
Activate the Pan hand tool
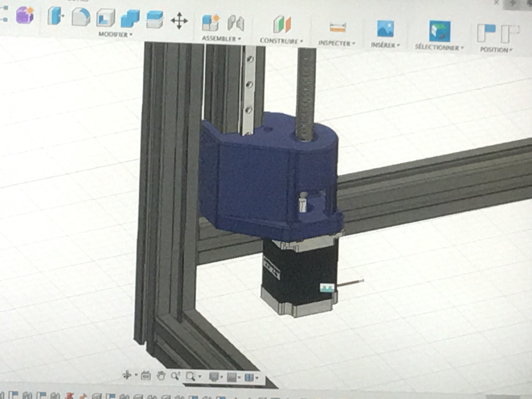pyautogui.click(x=161, y=376)
